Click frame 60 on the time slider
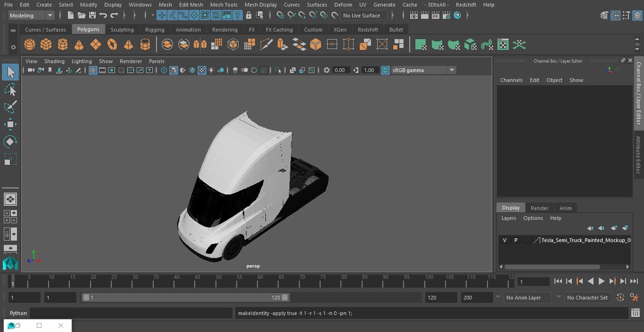Image resolution: width=644 pixels, height=332 pixels. pos(260,282)
